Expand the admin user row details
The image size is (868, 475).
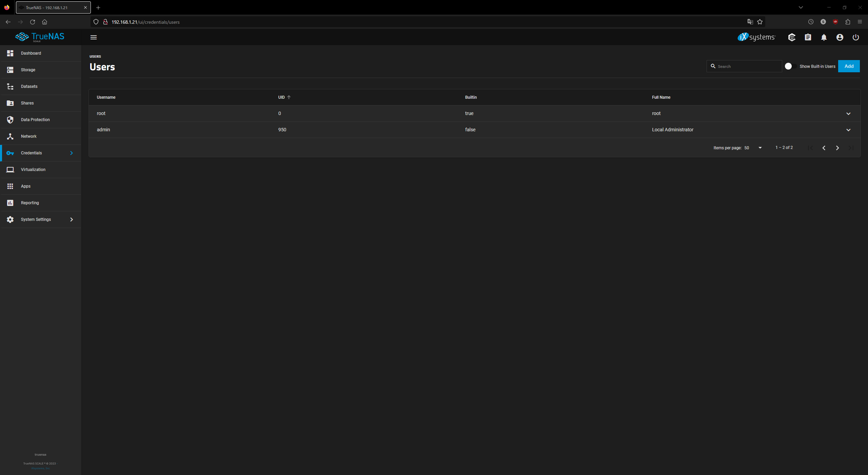[x=848, y=130]
